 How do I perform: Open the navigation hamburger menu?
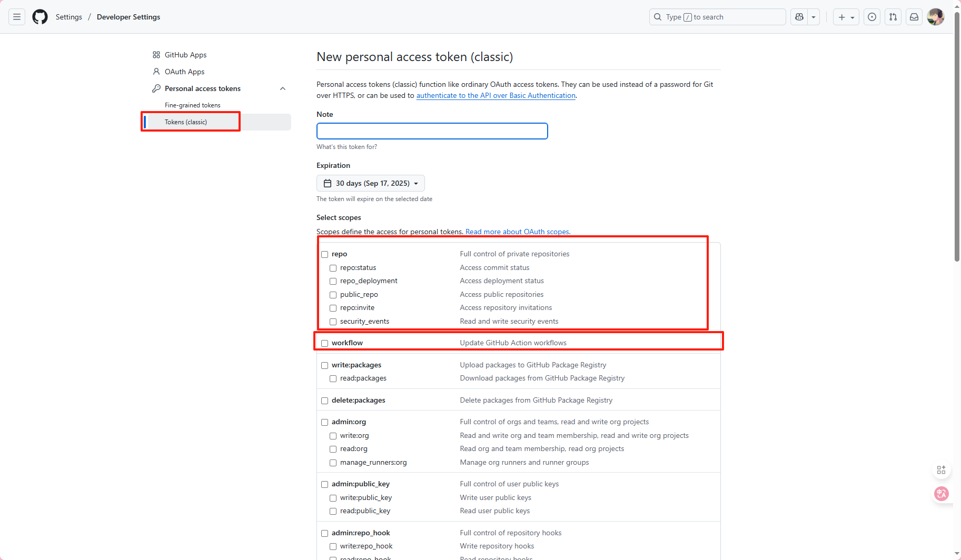(x=16, y=16)
